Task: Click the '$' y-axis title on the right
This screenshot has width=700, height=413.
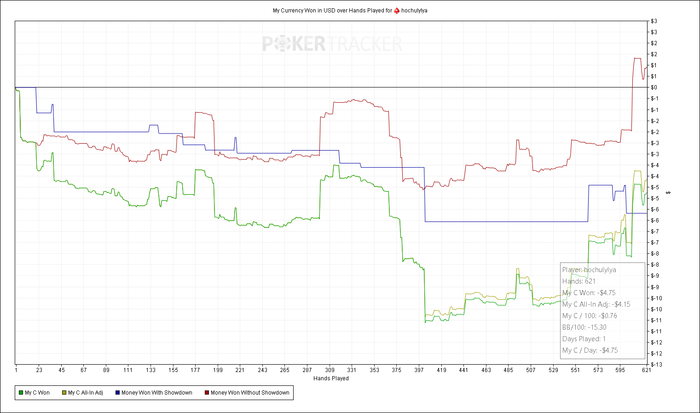Action: 668,192
